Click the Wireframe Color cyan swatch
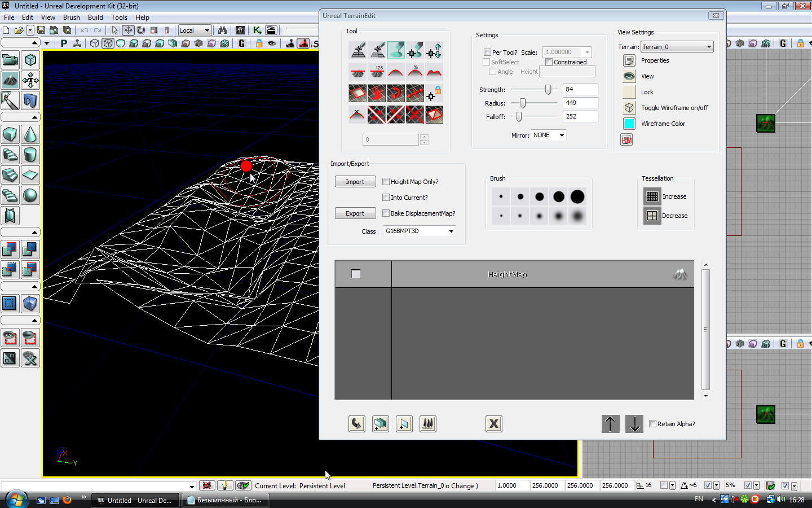This screenshot has height=508, width=812. click(629, 124)
